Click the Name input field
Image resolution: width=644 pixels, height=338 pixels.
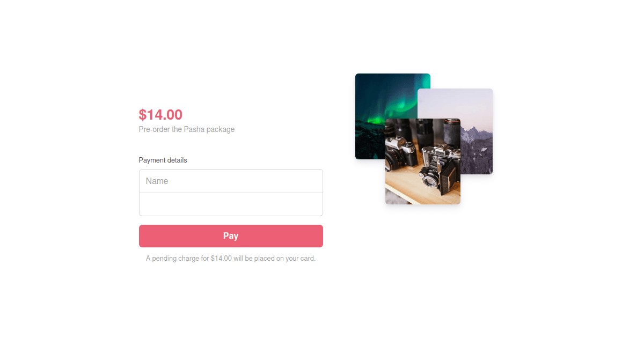231,181
